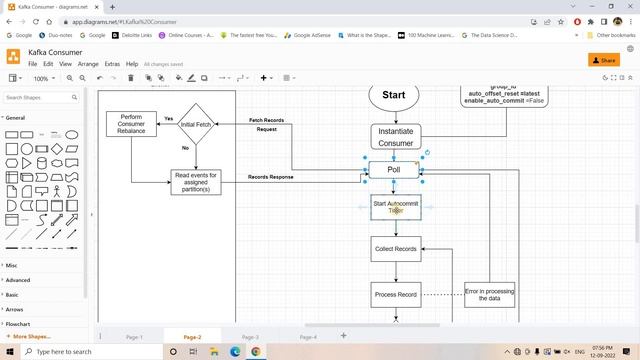Click the browser address bar URL
The width and height of the screenshot is (640, 360).
tap(124, 22)
